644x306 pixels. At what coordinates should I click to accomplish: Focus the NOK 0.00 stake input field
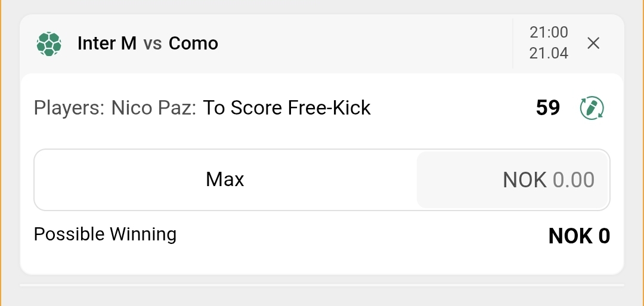coord(513,180)
